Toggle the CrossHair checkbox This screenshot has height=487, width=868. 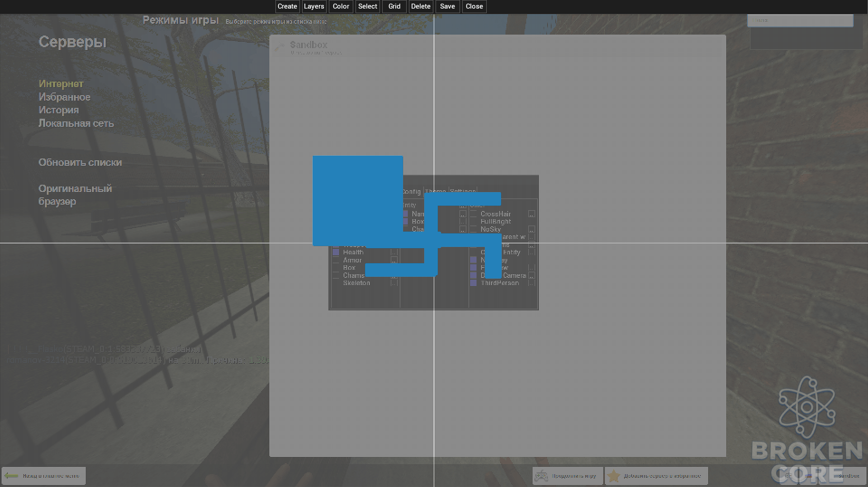[474, 214]
